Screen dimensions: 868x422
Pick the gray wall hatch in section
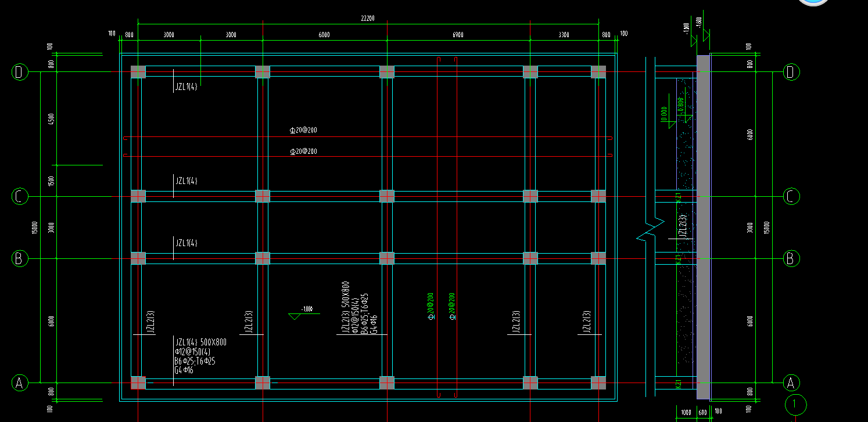pyautogui.click(x=703, y=227)
